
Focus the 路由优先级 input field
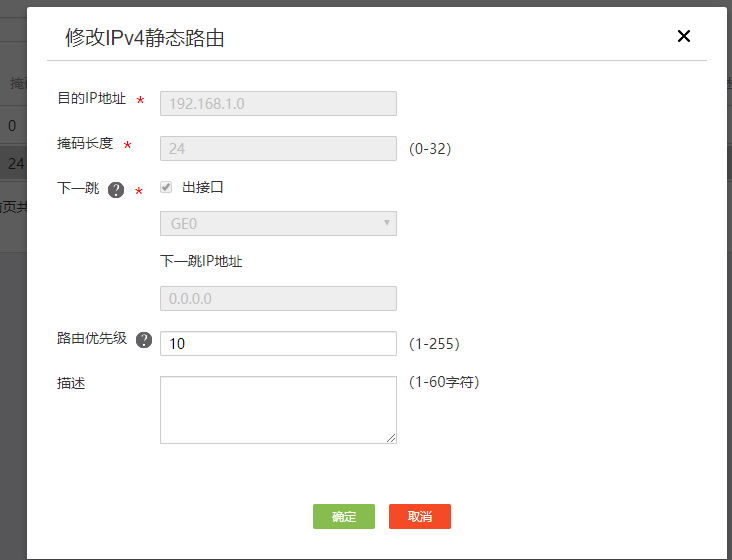278,343
